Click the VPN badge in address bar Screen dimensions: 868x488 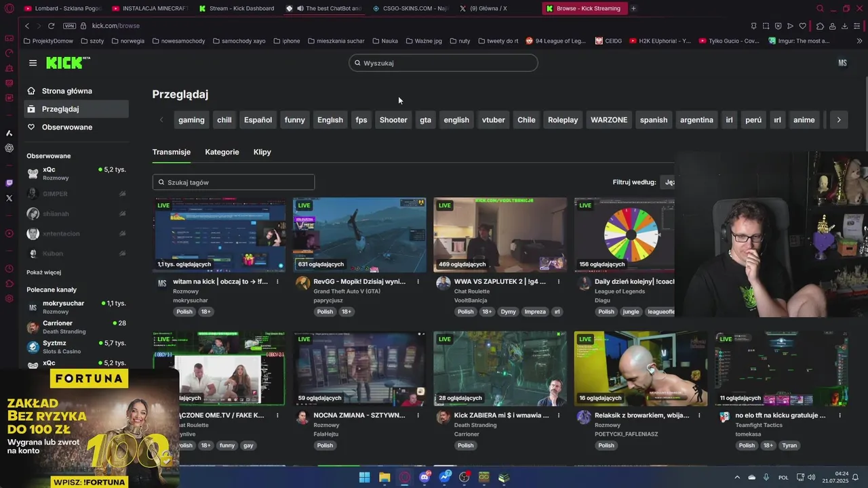(x=69, y=26)
